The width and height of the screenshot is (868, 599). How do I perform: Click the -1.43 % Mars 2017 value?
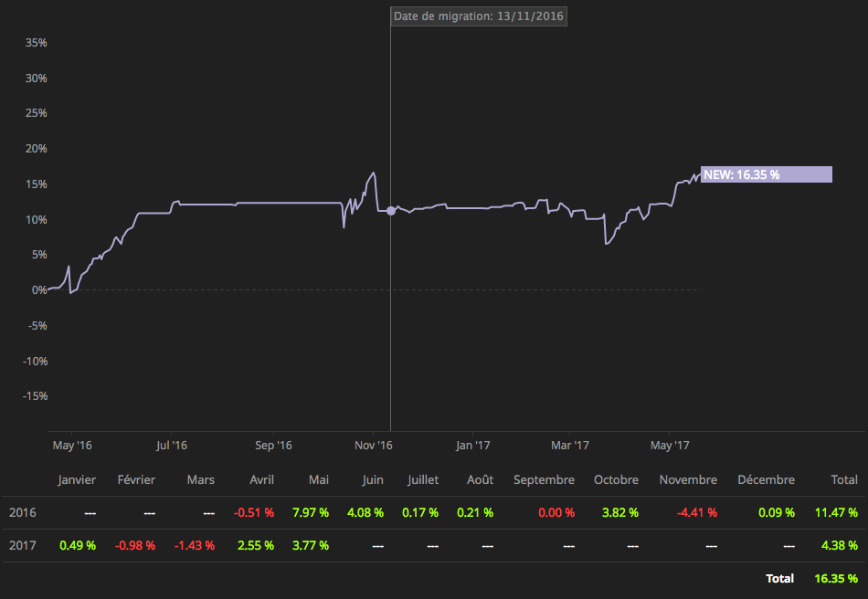[x=195, y=545]
